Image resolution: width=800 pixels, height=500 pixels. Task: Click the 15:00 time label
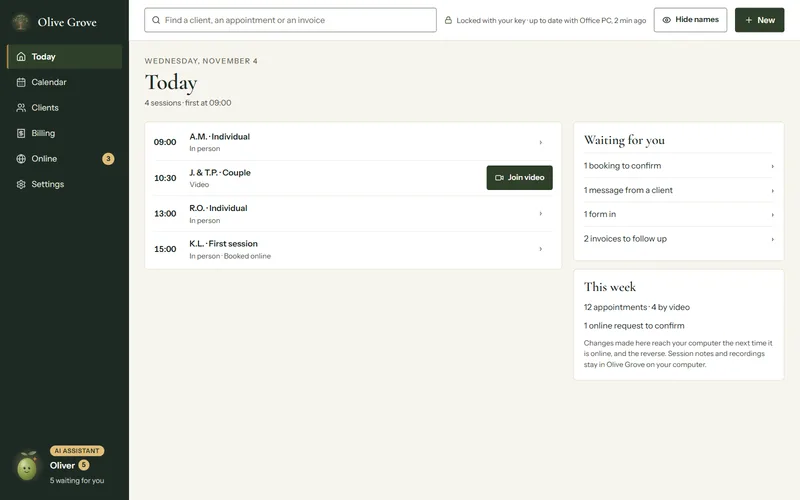pyautogui.click(x=165, y=249)
